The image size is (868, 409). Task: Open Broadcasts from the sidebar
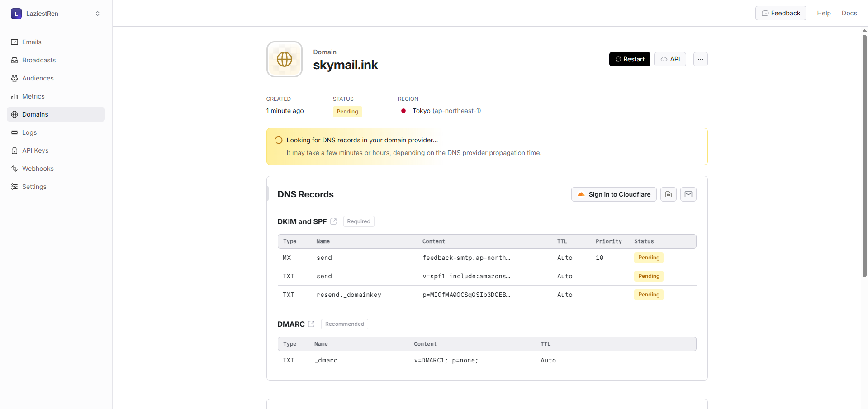click(39, 60)
